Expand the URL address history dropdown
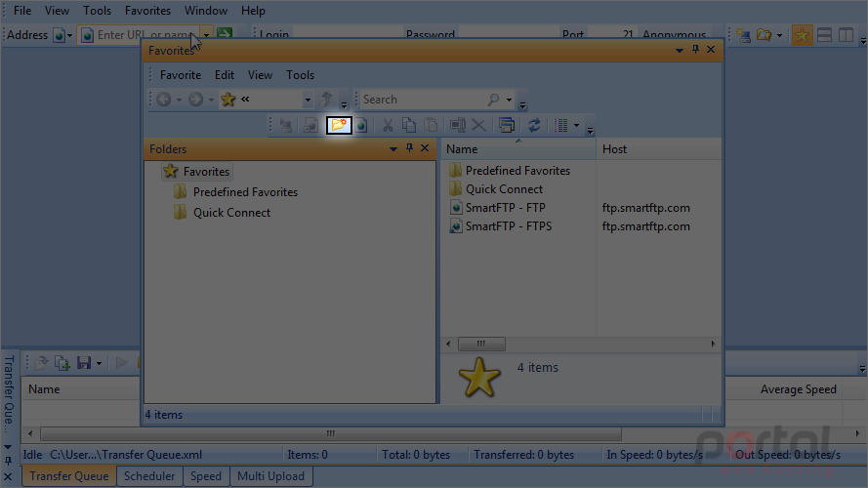This screenshot has height=488, width=868. (x=206, y=35)
